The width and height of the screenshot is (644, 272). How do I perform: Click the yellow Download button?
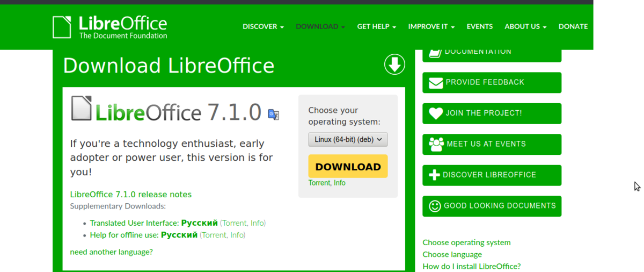348,167
